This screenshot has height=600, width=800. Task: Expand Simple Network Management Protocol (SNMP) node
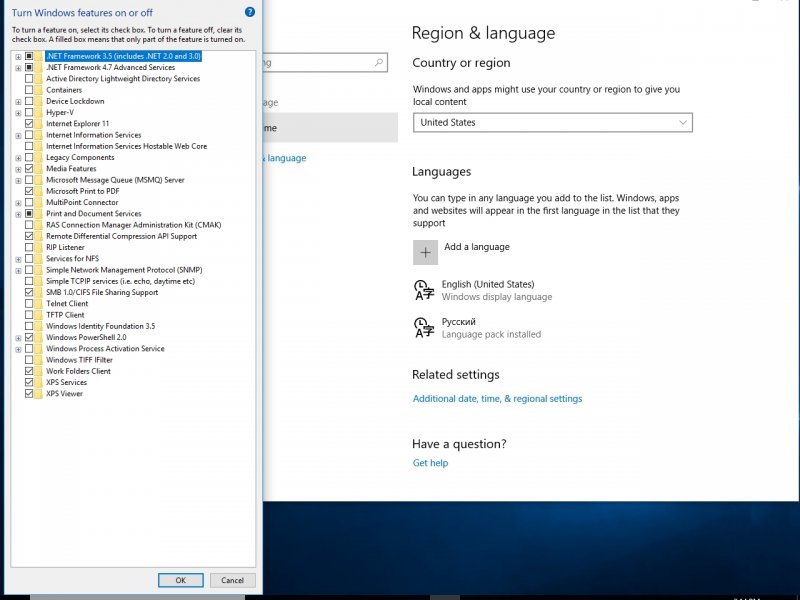coord(18,270)
